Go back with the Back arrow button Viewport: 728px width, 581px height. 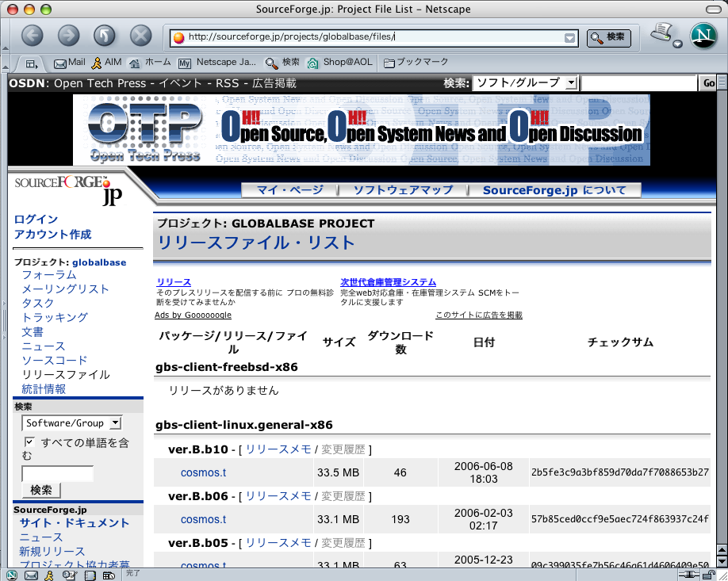point(32,36)
